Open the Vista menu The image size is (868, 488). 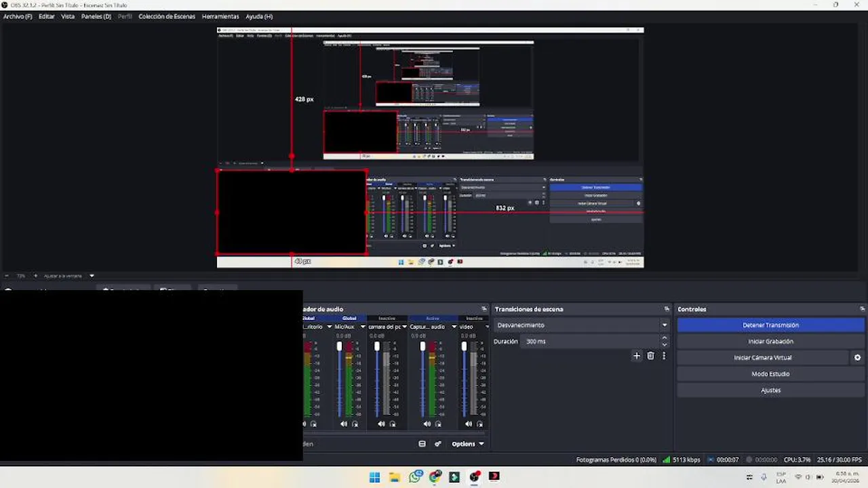(x=68, y=16)
